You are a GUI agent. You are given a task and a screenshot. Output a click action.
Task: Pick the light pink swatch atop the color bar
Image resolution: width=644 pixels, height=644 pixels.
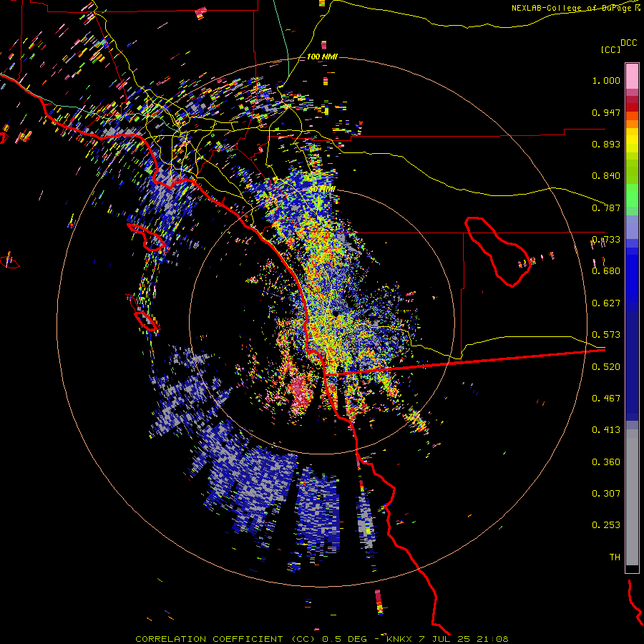coord(632,77)
